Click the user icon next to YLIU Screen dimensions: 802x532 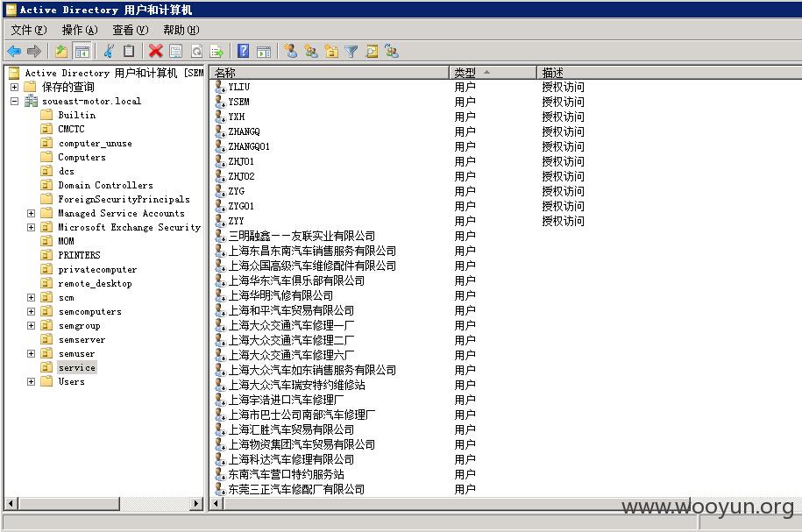tap(220, 87)
